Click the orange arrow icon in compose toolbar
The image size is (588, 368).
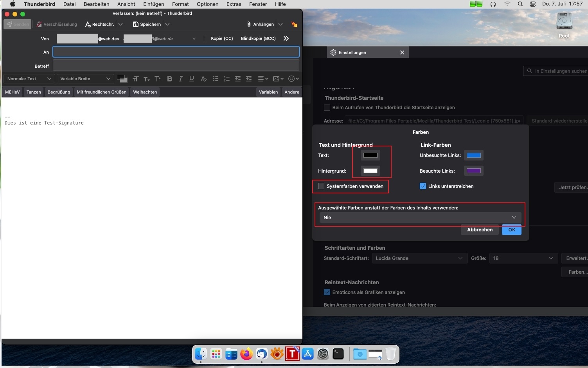tap(294, 24)
